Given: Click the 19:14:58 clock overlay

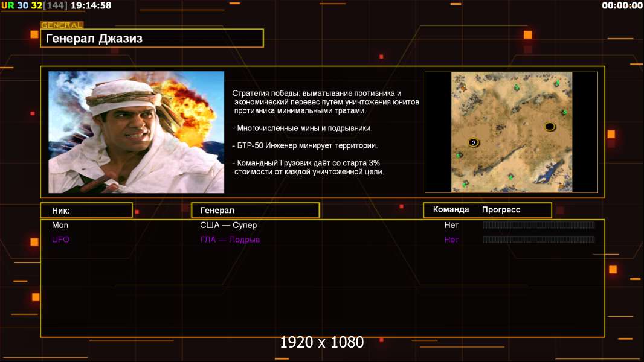Looking at the screenshot, I should click(x=91, y=5).
